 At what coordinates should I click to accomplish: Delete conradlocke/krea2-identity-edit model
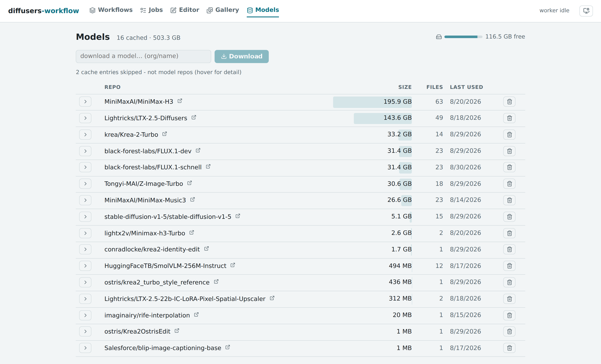coord(509,249)
